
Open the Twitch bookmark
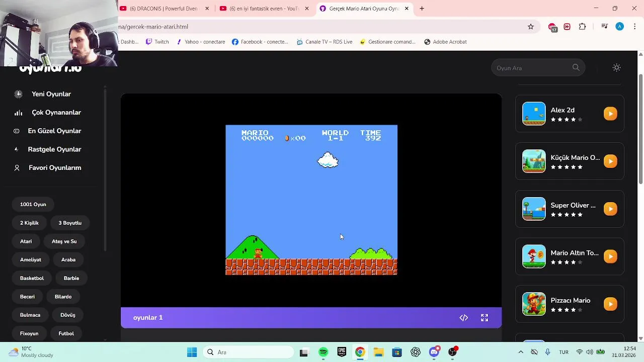[x=157, y=42]
